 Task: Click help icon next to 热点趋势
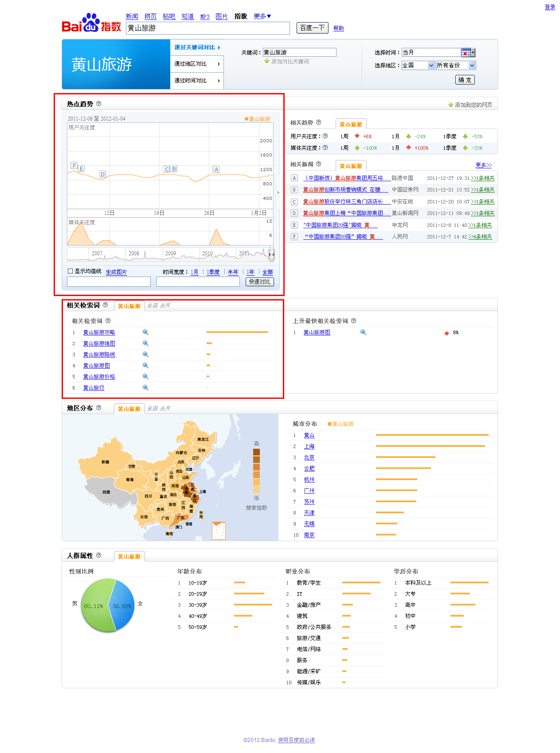pyautogui.click(x=98, y=104)
